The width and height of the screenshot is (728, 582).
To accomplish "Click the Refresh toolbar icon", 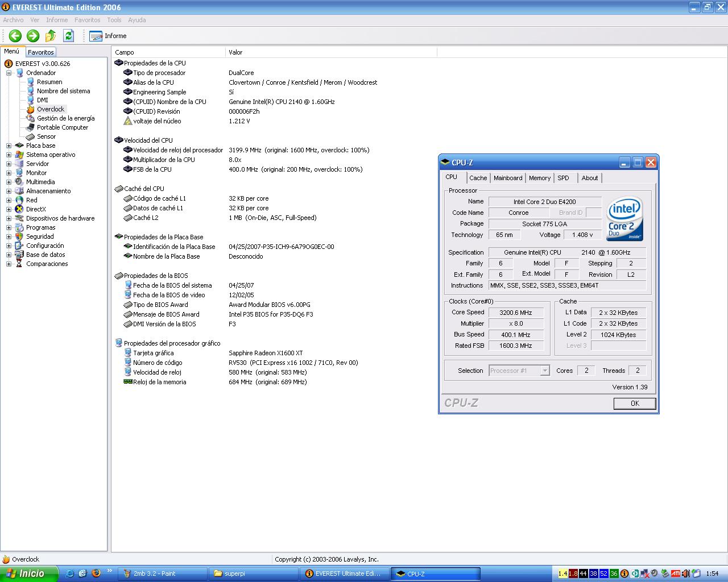I will [69, 36].
